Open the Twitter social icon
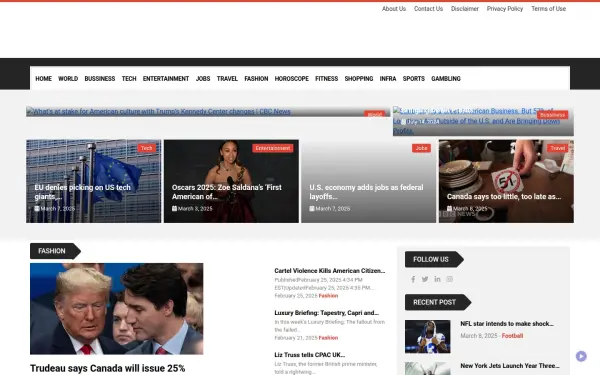This screenshot has width=600, height=375. coord(425,279)
